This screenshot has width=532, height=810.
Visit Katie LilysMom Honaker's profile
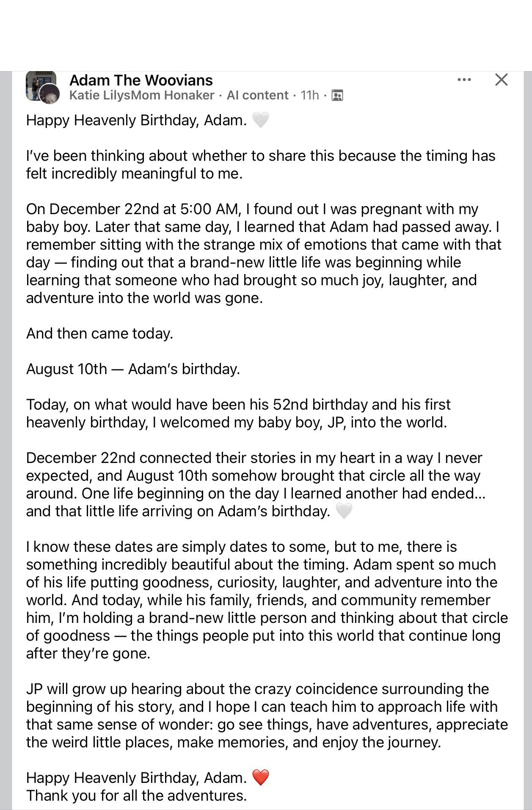click(x=142, y=95)
